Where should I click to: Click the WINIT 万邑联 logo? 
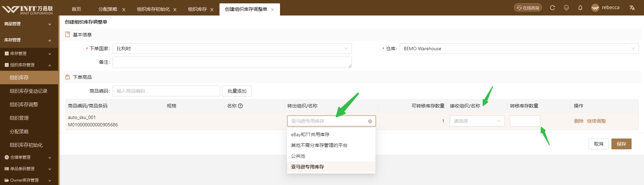coord(28,10)
